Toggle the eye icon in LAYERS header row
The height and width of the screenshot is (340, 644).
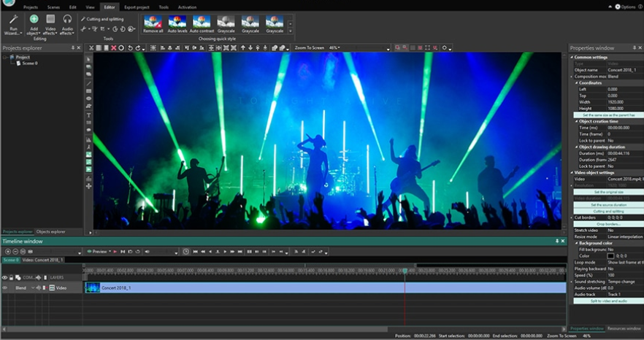click(4, 277)
